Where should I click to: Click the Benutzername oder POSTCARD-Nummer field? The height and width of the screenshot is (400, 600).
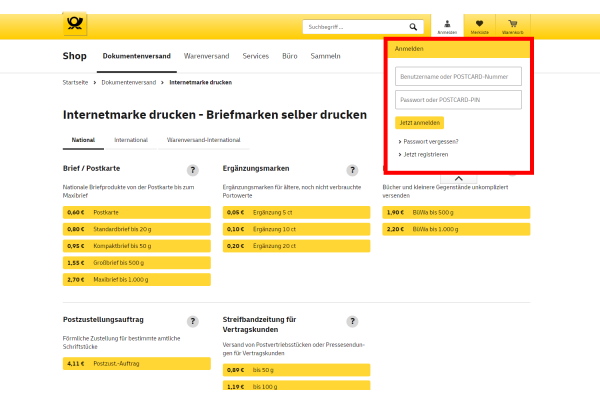click(x=458, y=77)
